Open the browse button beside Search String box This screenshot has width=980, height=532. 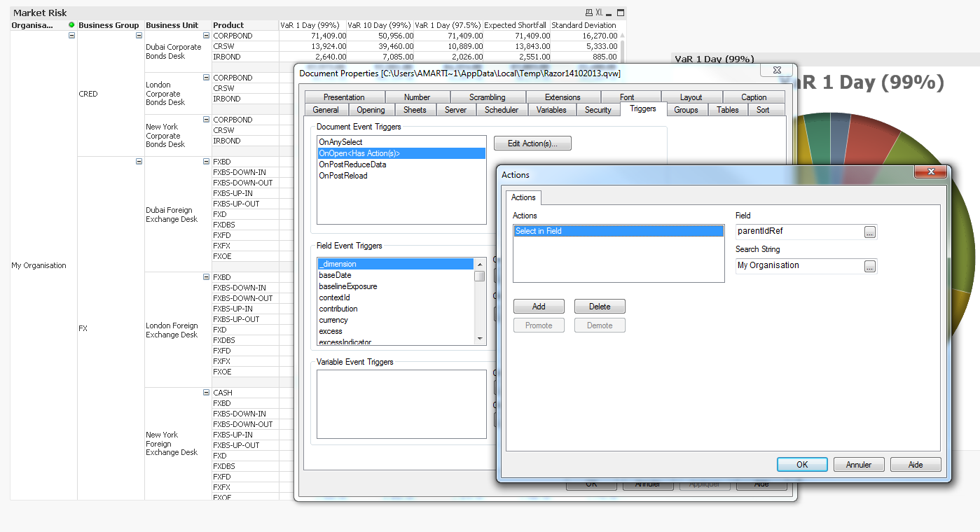click(869, 266)
